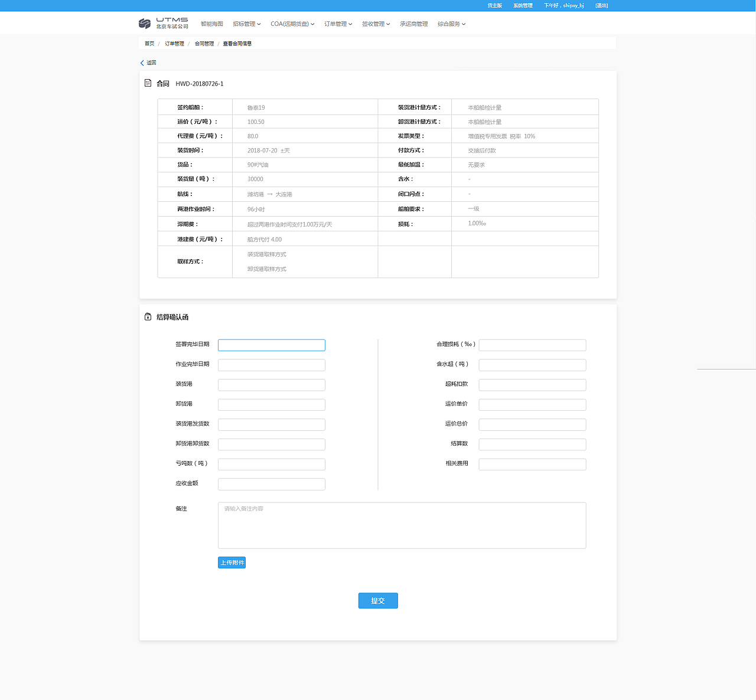Click payment method 交接后付款
This screenshot has height=700, width=756.
[x=482, y=151]
